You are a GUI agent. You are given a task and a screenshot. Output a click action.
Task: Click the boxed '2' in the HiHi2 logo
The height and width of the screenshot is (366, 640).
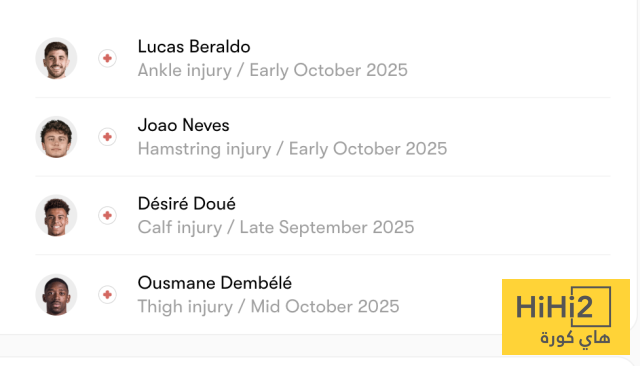pyautogui.click(x=591, y=306)
